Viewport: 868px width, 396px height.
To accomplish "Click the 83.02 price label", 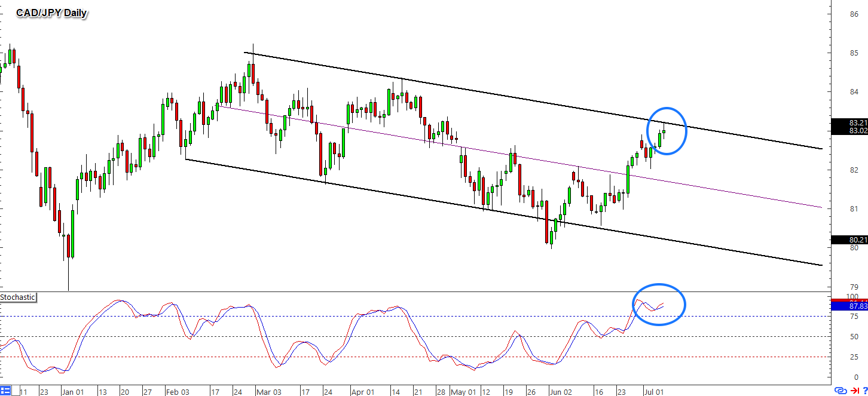I will (x=858, y=130).
